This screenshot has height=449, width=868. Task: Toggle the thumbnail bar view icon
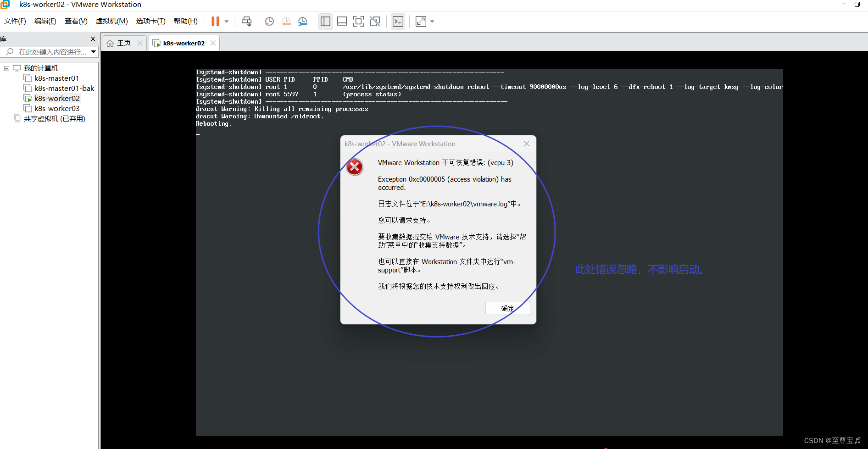click(x=342, y=22)
